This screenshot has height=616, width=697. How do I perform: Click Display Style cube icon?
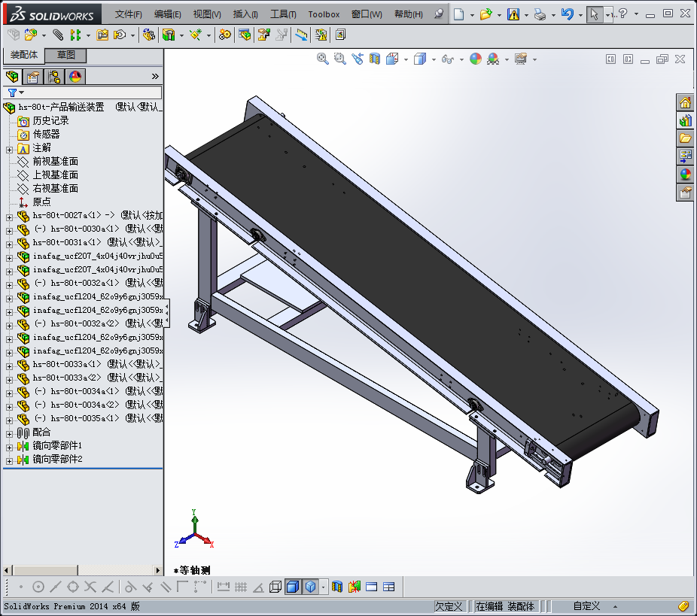coord(419,59)
